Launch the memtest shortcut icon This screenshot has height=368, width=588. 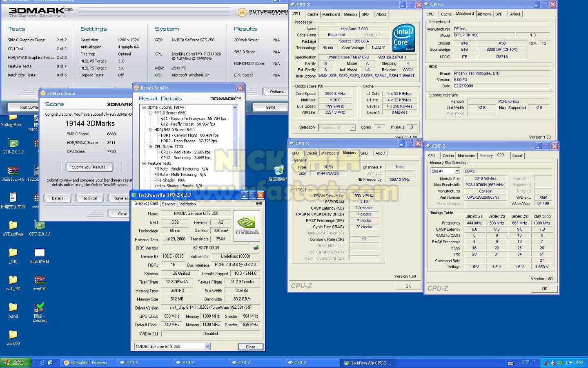(x=40, y=307)
